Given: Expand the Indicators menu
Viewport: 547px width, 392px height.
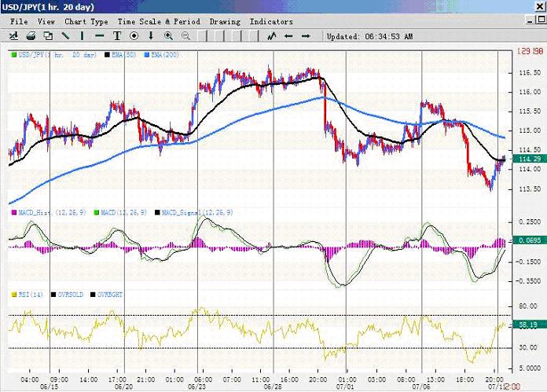Looking at the screenshot, I should (x=271, y=22).
